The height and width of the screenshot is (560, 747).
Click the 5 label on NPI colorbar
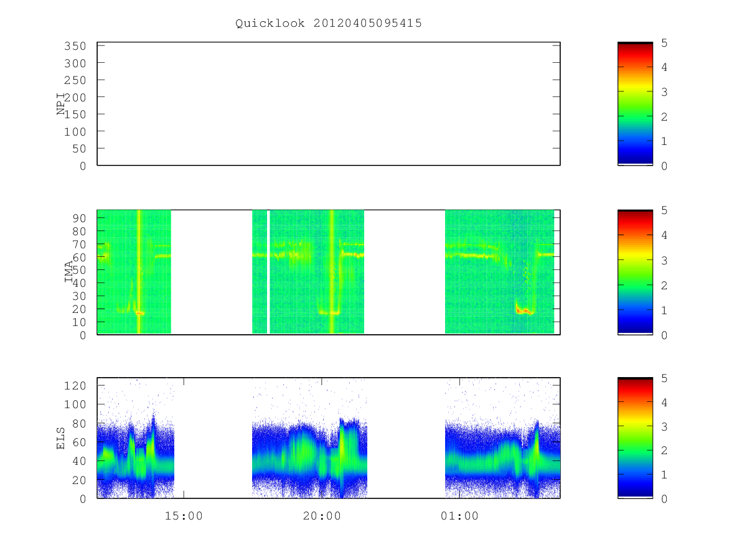(x=664, y=43)
